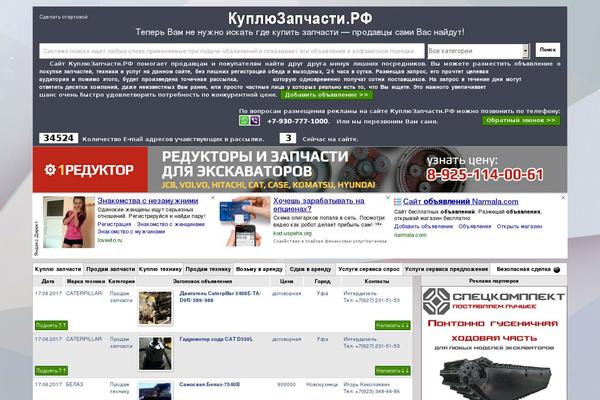The height and width of the screenshot is (400, 600).
Task: Click the Спецкомплект logo in partner ads
Action: coord(494,301)
